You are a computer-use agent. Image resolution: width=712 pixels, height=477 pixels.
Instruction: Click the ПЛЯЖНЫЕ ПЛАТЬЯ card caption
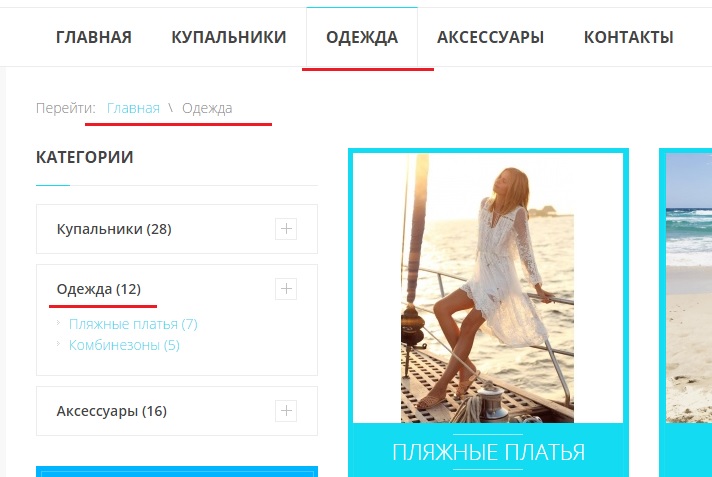(488, 452)
